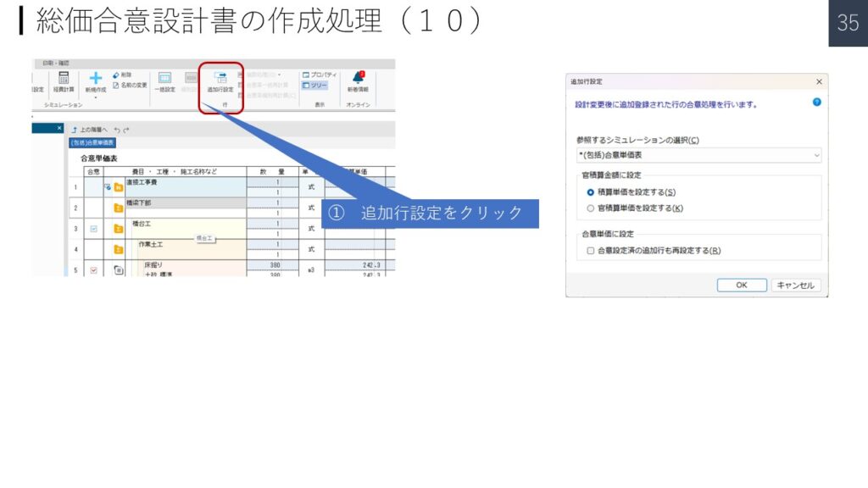Open the simulation selection dropdown
Viewport: 868px width, 488px height.
click(698, 156)
